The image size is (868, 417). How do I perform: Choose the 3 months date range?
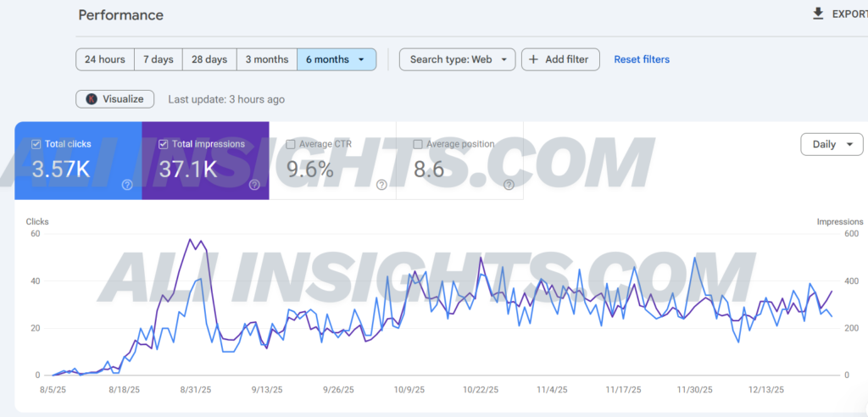tap(267, 59)
